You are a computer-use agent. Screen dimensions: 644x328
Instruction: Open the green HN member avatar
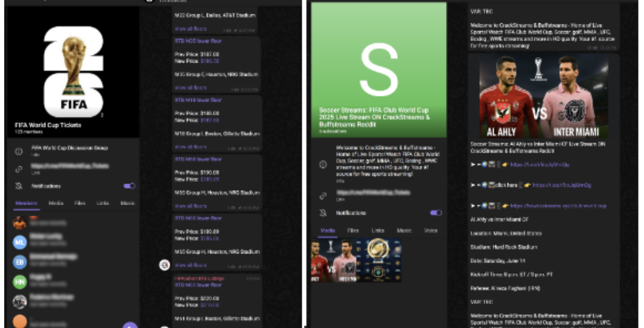click(x=20, y=281)
